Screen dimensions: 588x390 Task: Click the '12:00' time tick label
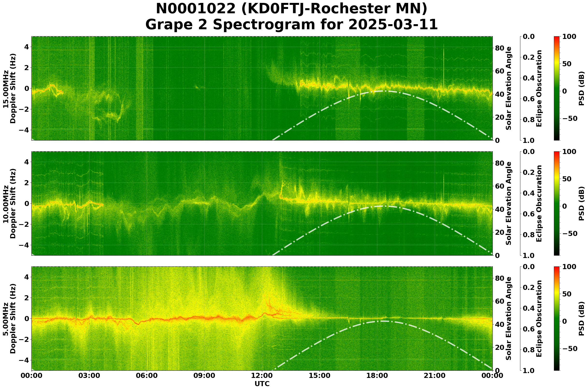[x=262, y=376]
